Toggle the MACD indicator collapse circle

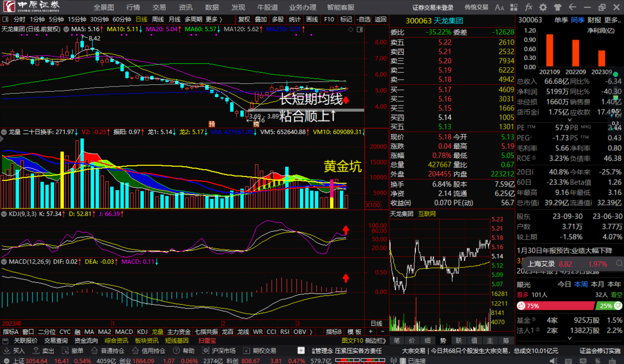pos(4,262)
